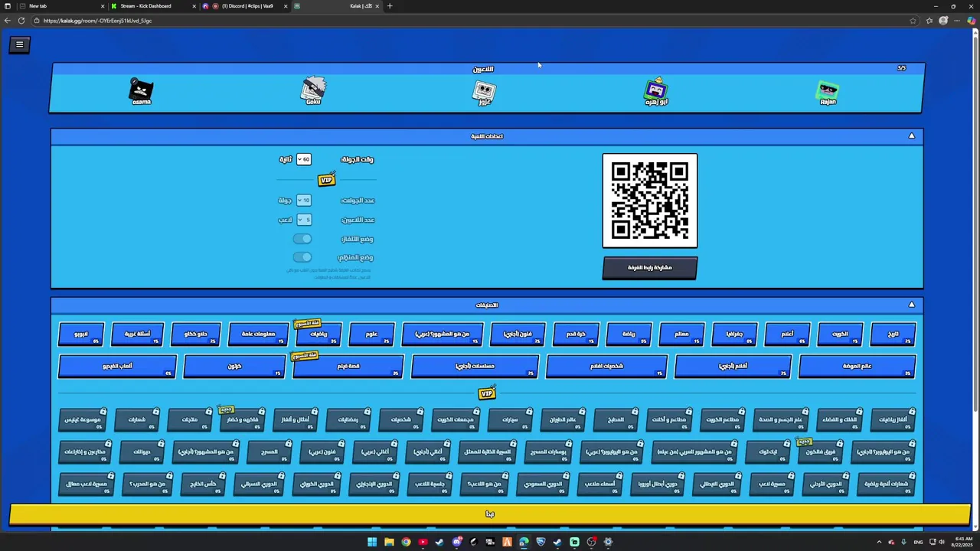
Task: Collapse the التصنيفات categories panel
Action: [911, 305]
